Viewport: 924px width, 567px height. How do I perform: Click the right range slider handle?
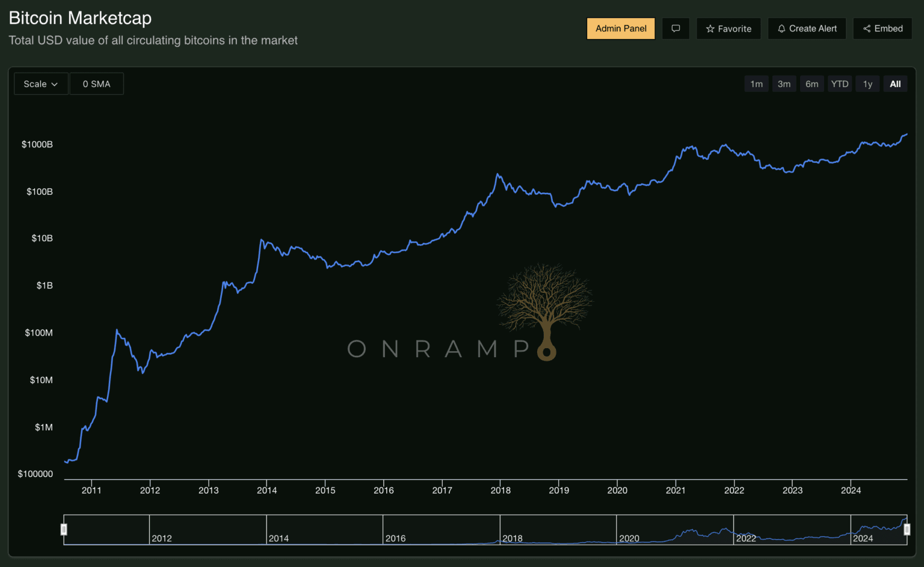coord(907,529)
